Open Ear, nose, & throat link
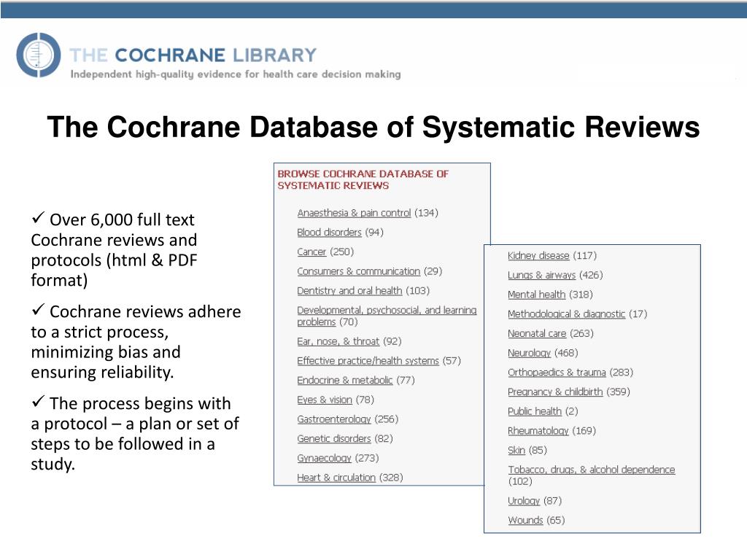The image size is (747, 560). [x=338, y=341]
